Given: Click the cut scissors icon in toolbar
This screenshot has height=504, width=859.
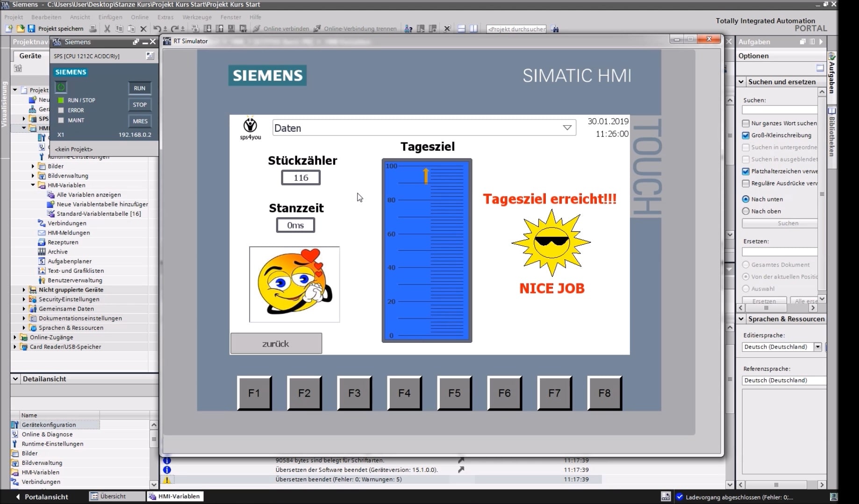Looking at the screenshot, I should point(107,28).
